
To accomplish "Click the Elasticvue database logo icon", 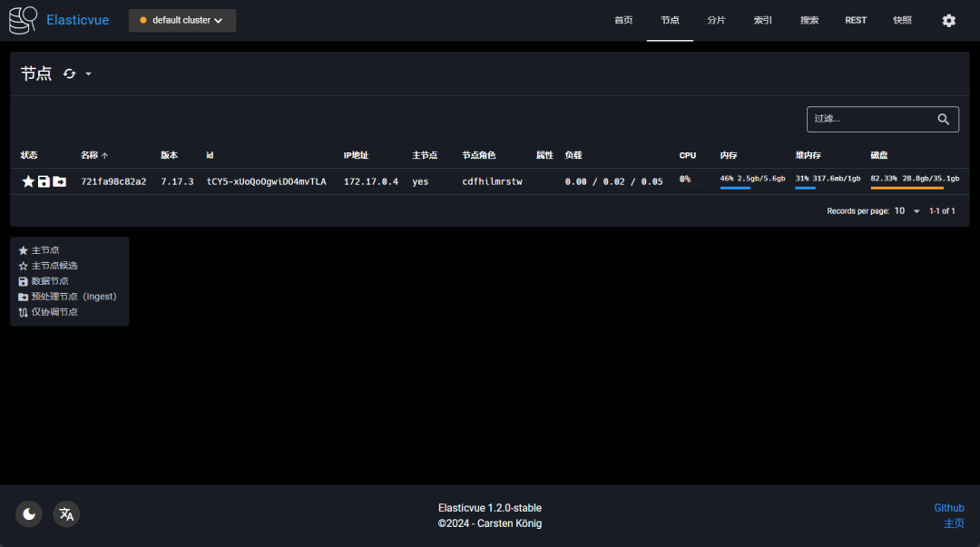I will tap(24, 20).
